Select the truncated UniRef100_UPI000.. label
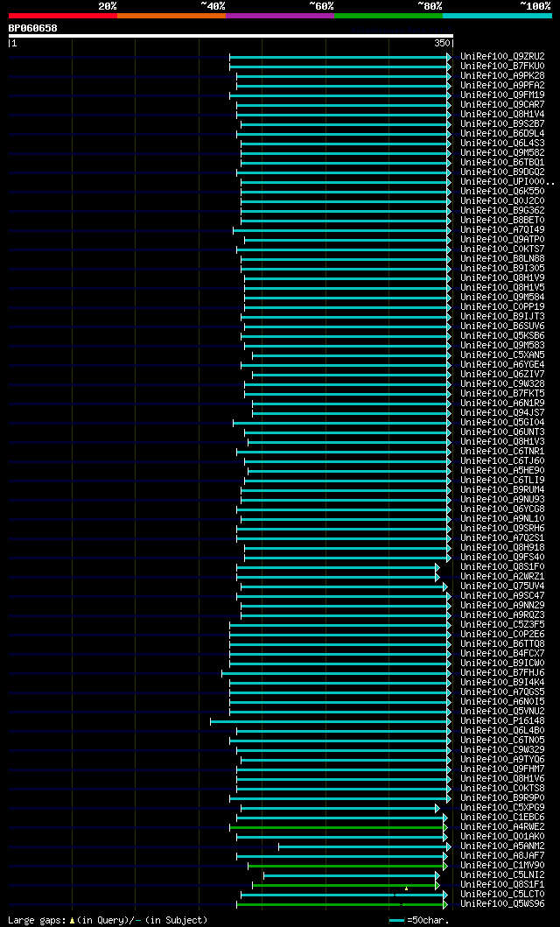Viewport: 560px width, 927px height. click(507, 181)
